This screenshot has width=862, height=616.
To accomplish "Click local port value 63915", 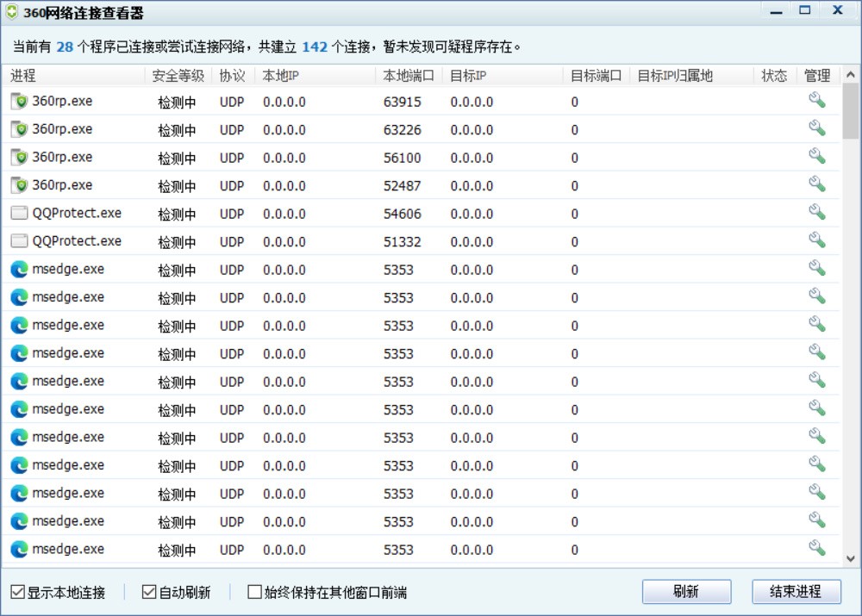I will click(x=403, y=103).
